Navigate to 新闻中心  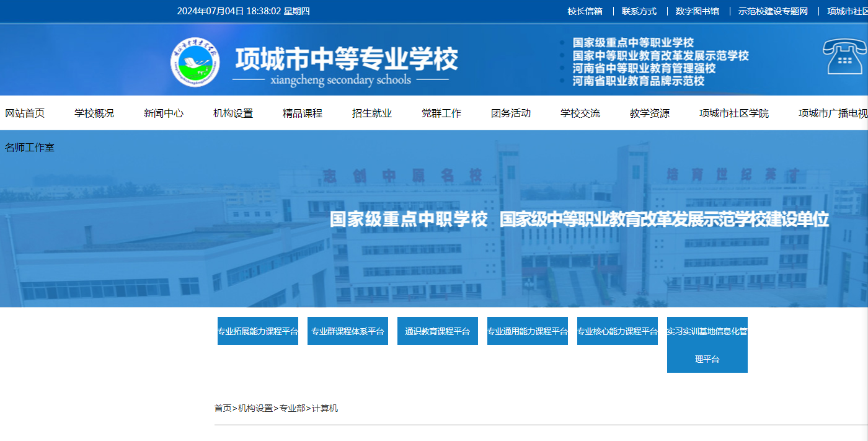click(164, 113)
